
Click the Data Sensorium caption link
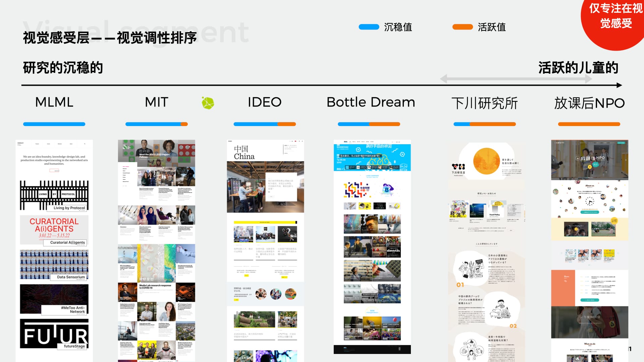(71, 277)
